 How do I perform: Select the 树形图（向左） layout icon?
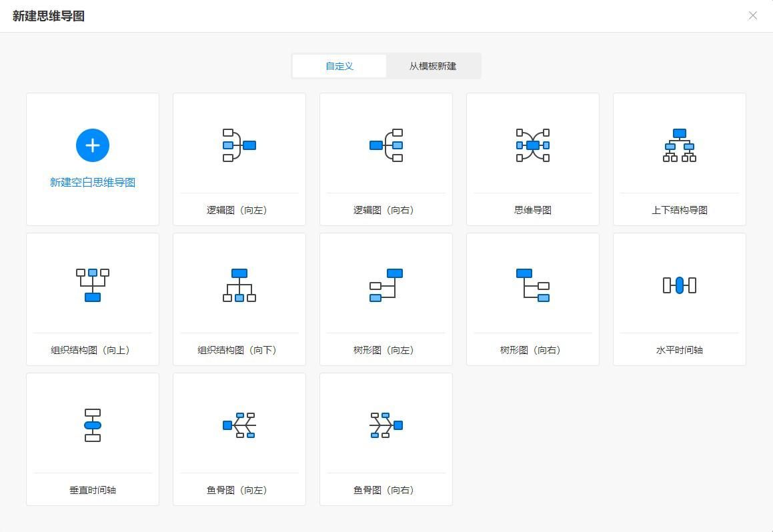386,285
